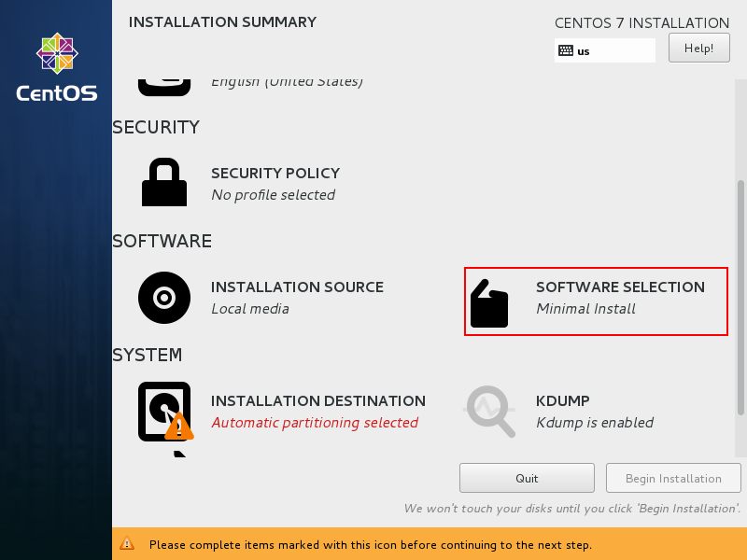
Task: Click the Installation Source disc icon
Action: [164, 298]
